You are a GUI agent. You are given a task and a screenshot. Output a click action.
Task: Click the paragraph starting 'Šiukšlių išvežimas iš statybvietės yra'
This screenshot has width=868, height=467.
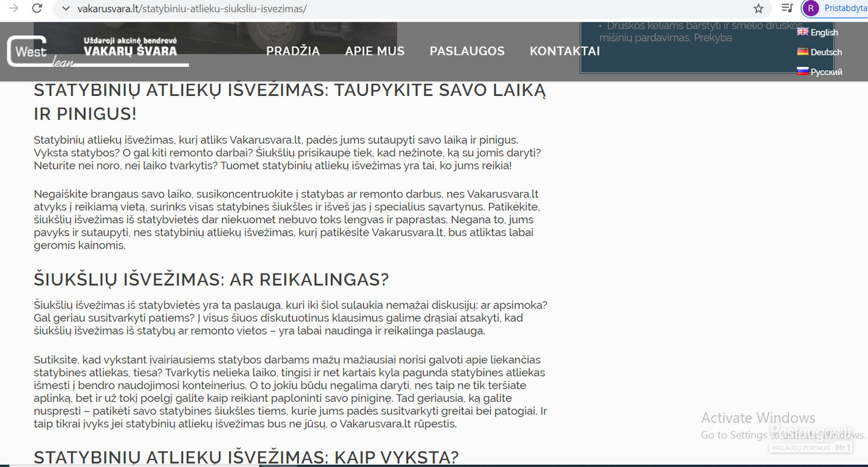[291, 318]
